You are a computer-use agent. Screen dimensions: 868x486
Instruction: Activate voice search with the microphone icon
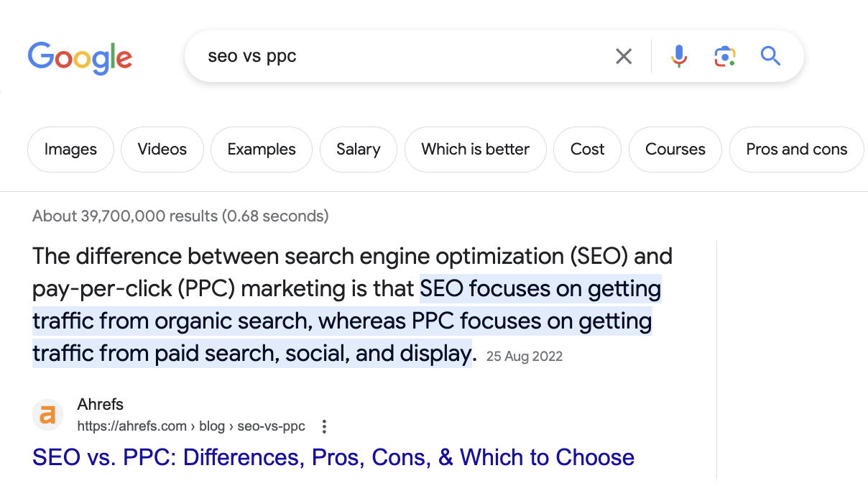pyautogui.click(x=678, y=56)
